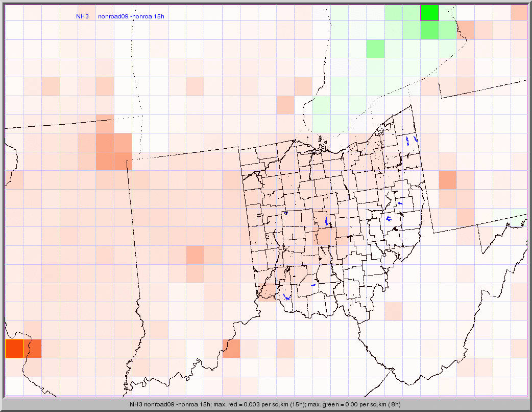Click the blue lake marker in southwestern Ohio
532x412 pixels.
coord(287,297)
